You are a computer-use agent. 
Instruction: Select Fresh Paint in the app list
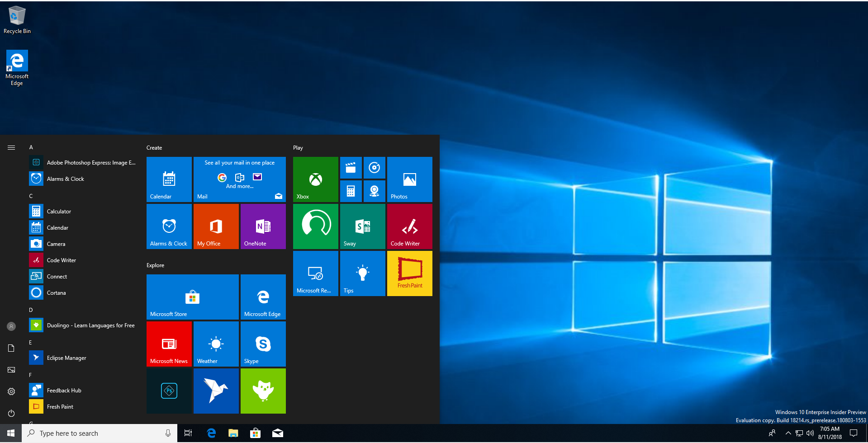[83, 407]
